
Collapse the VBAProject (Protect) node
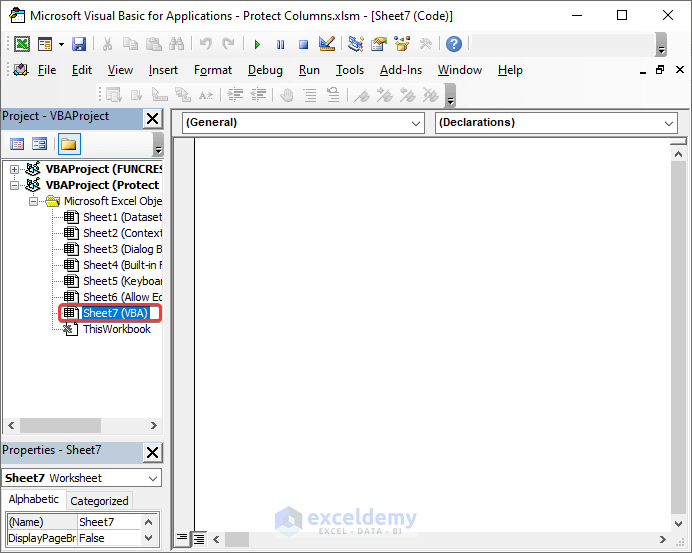coord(15,185)
